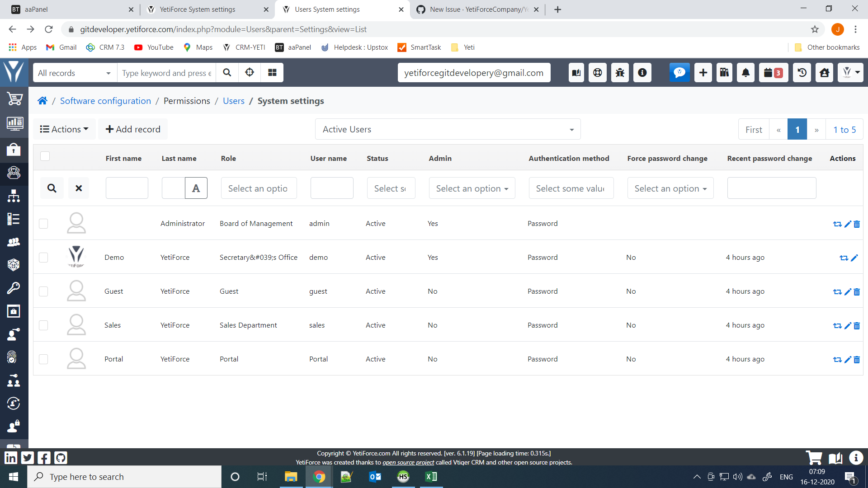This screenshot has width=868, height=488.
Task: Click the pencil edit icon for Demo row
Action: pos(854,258)
